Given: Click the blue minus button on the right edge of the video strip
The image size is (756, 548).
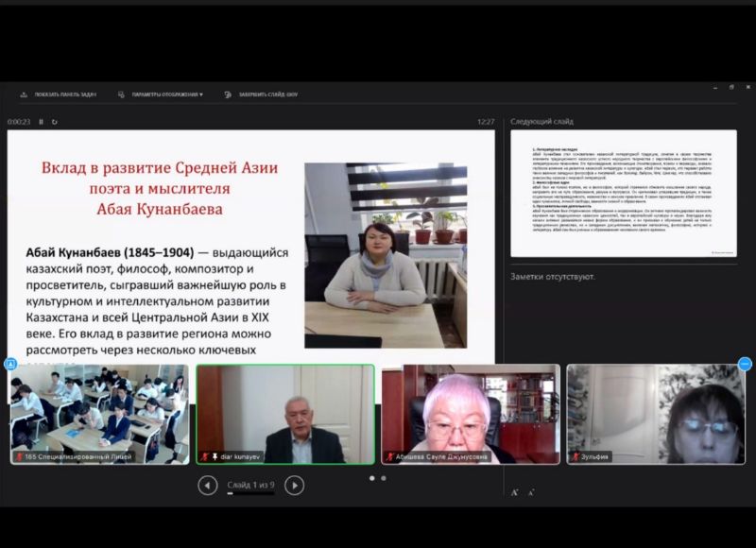Looking at the screenshot, I should 745,364.
